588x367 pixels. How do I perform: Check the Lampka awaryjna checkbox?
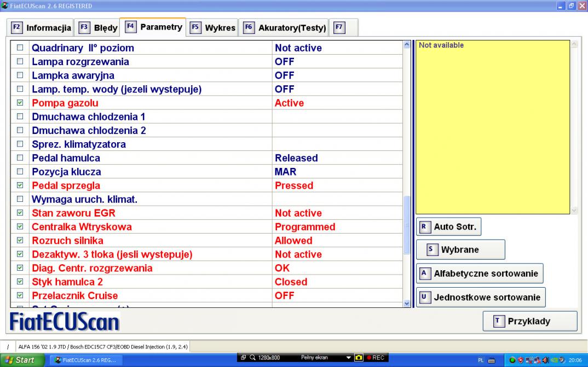(x=20, y=75)
